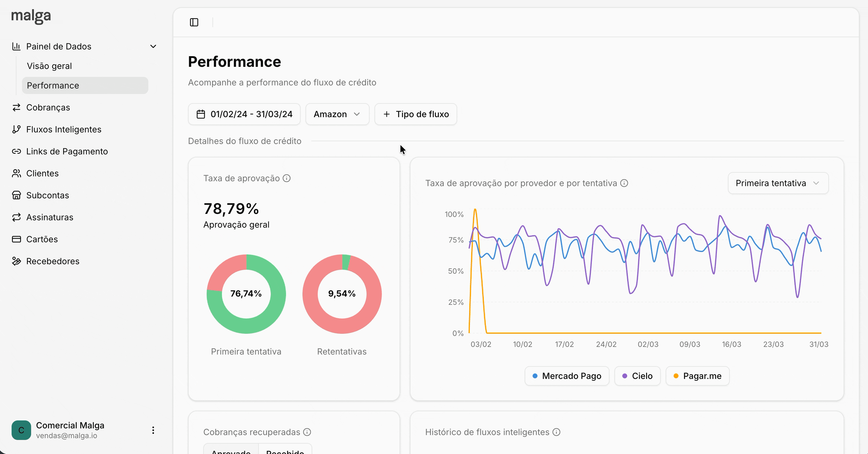Click the Recebedores hand-coins icon
Image resolution: width=868 pixels, height=454 pixels.
click(16, 261)
